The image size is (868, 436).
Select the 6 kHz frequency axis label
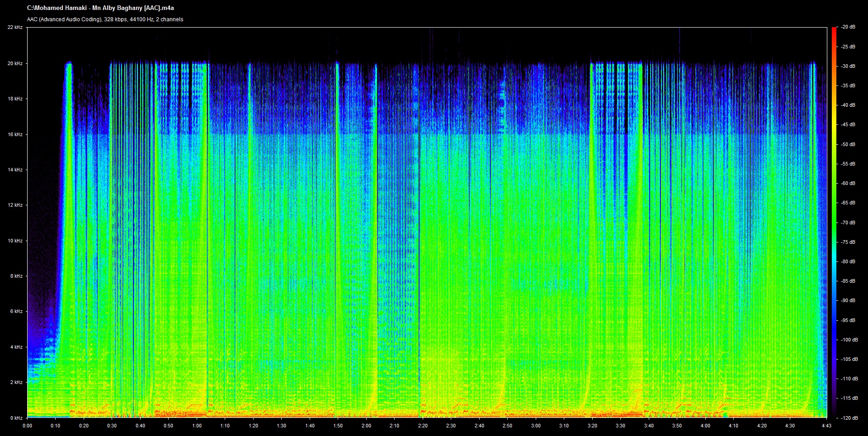(16, 312)
